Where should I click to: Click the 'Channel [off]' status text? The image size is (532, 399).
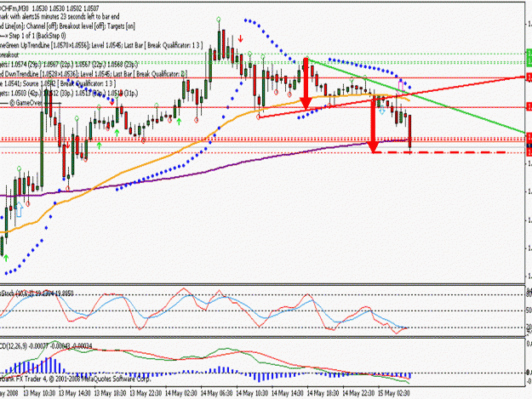point(42,26)
